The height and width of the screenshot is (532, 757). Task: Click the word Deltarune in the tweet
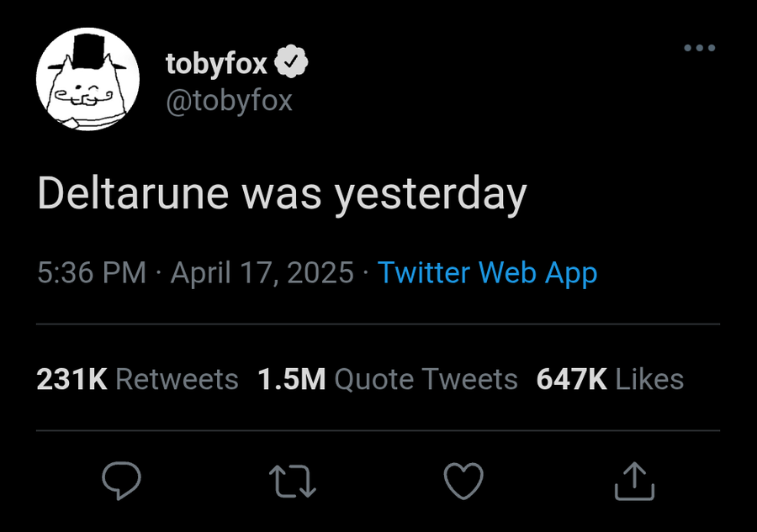133,193
